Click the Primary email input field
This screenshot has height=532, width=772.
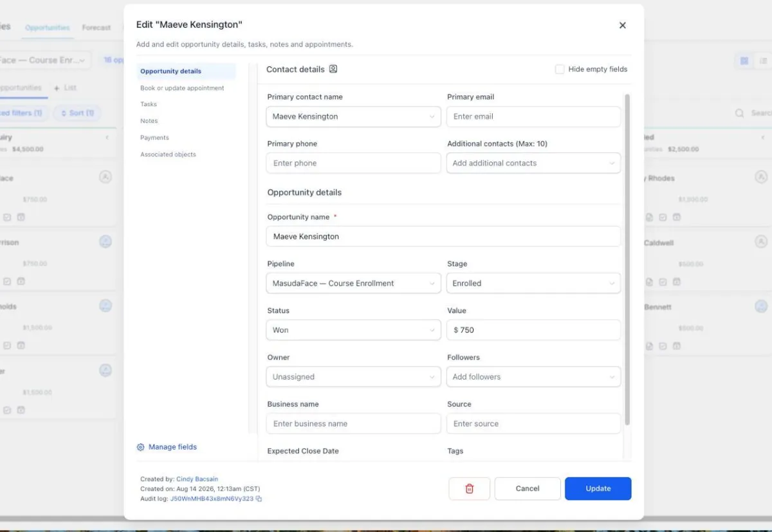(533, 116)
